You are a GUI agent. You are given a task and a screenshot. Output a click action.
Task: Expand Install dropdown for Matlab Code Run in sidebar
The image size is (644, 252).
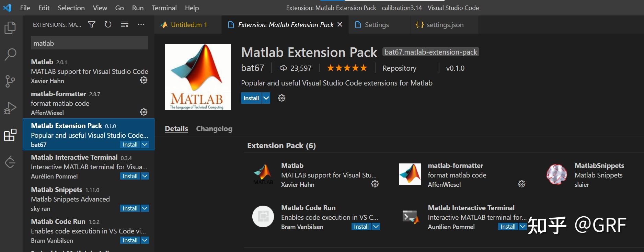[x=145, y=240]
